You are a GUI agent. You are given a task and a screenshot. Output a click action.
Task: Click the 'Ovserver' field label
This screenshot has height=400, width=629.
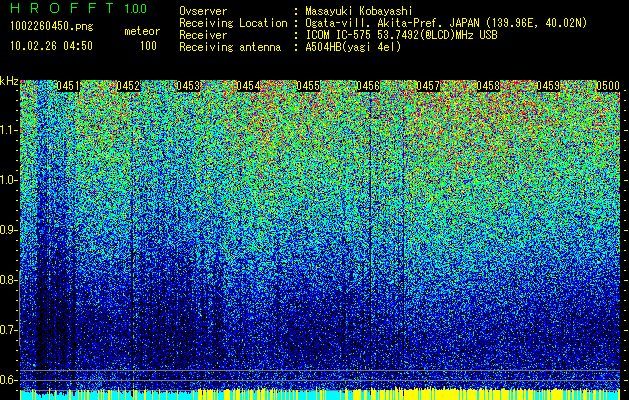pos(203,11)
